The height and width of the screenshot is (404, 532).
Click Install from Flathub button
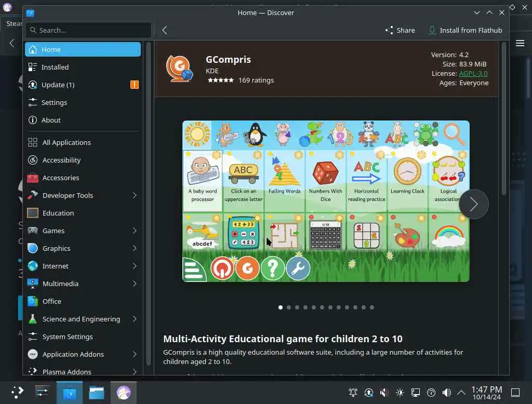[465, 30]
